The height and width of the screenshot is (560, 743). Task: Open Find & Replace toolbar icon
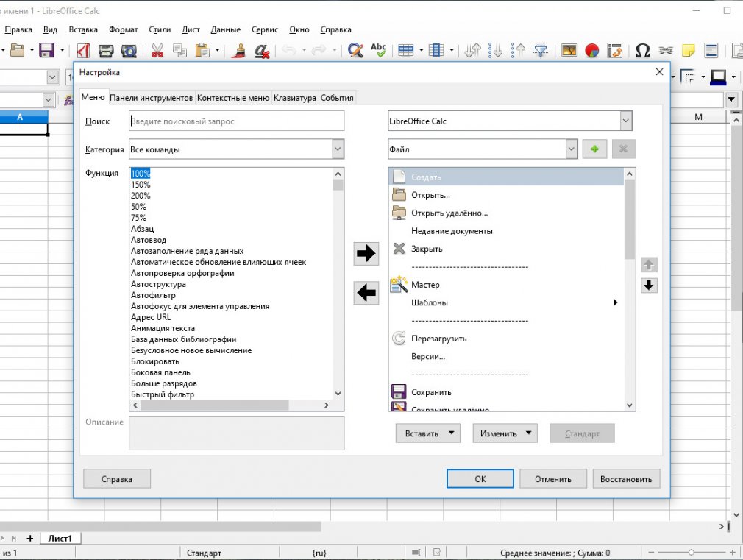[355, 50]
